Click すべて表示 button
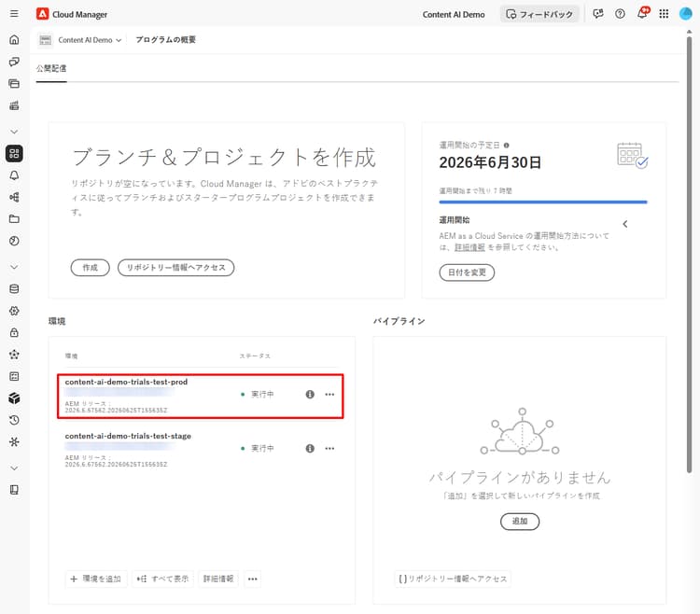 [x=163, y=579]
